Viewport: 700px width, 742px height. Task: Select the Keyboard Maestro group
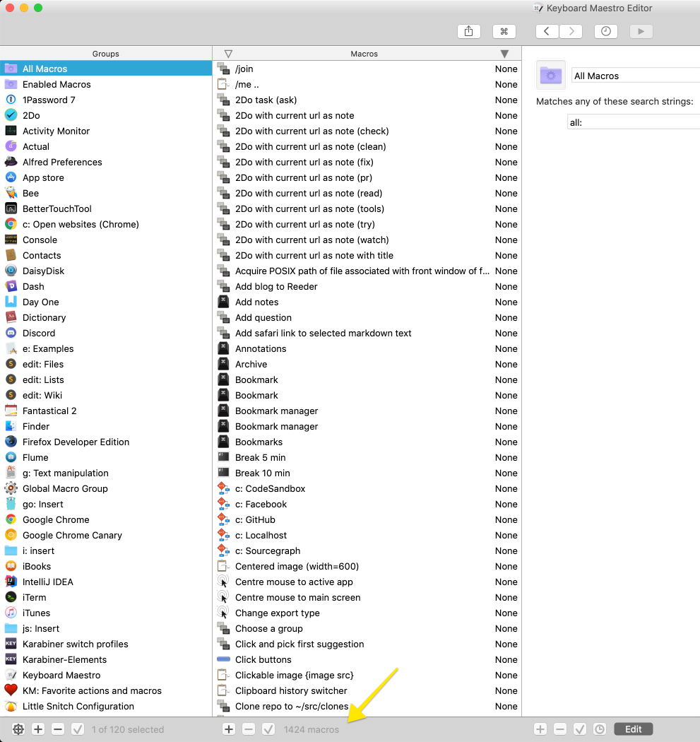[106, 676]
